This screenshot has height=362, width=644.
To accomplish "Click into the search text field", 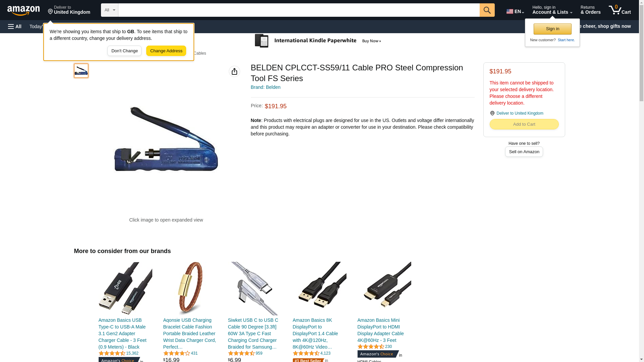I will pyautogui.click(x=299, y=10).
